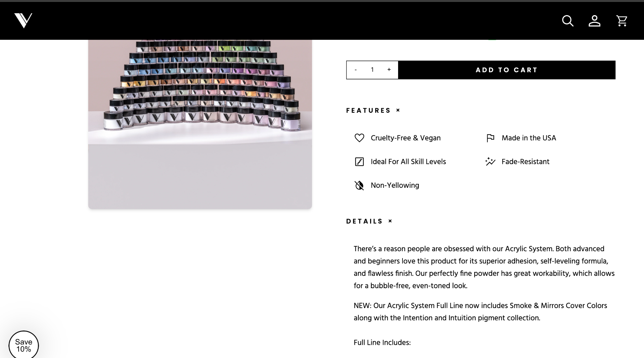Decrease quantity with minus button
Screen dimensions: 644x358
[x=356, y=70]
